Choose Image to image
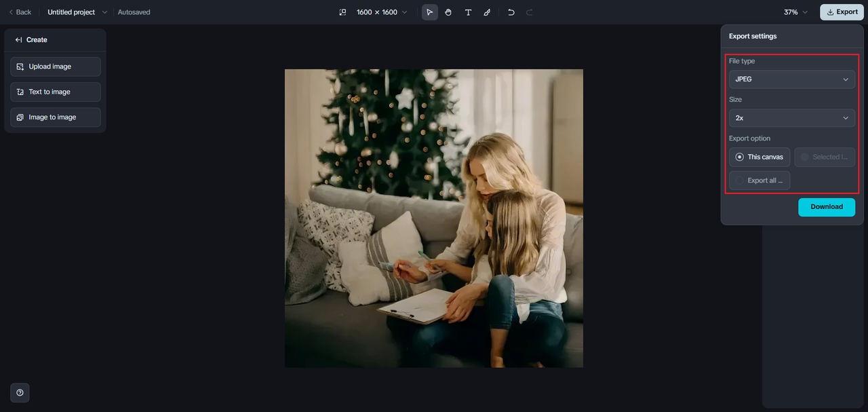The height and width of the screenshot is (412, 868). tap(56, 117)
